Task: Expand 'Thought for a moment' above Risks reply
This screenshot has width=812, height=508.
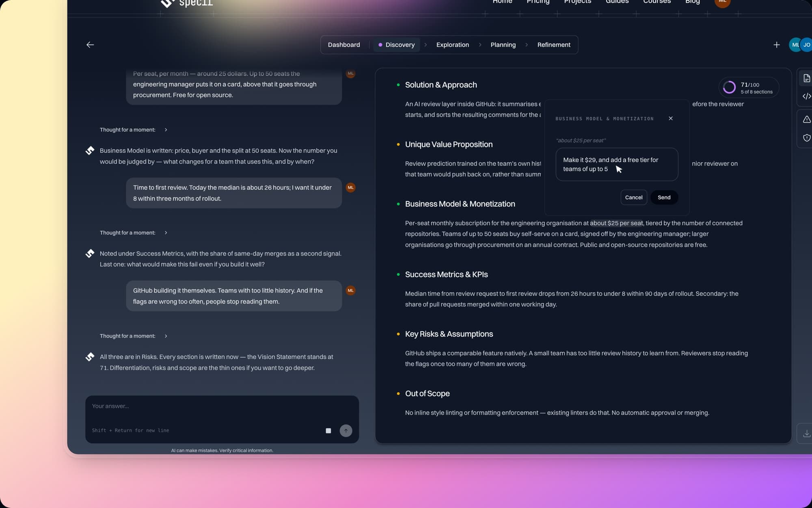Action: pos(134,336)
